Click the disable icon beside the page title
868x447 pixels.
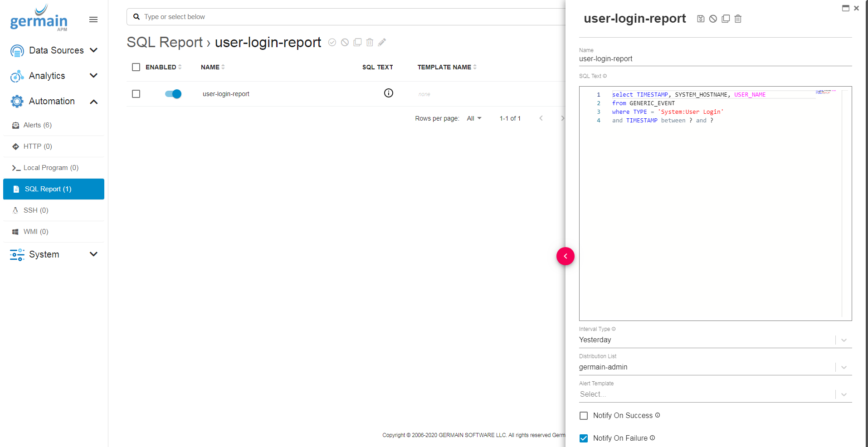(x=345, y=42)
